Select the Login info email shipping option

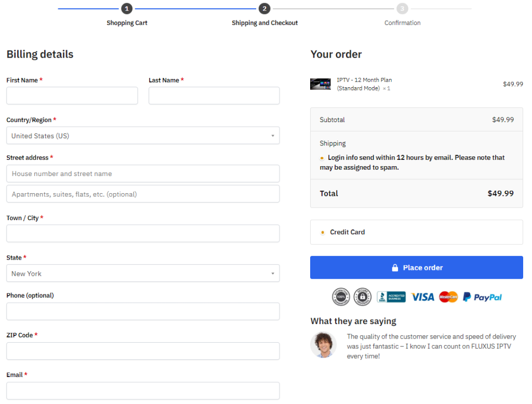tap(322, 158)
